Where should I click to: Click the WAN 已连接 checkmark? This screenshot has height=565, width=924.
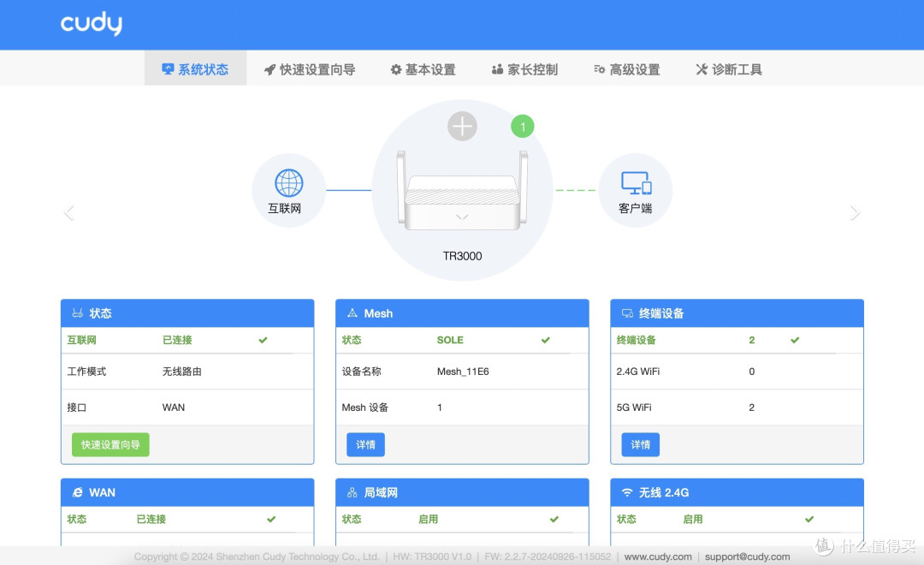click(x=271, y=519)
